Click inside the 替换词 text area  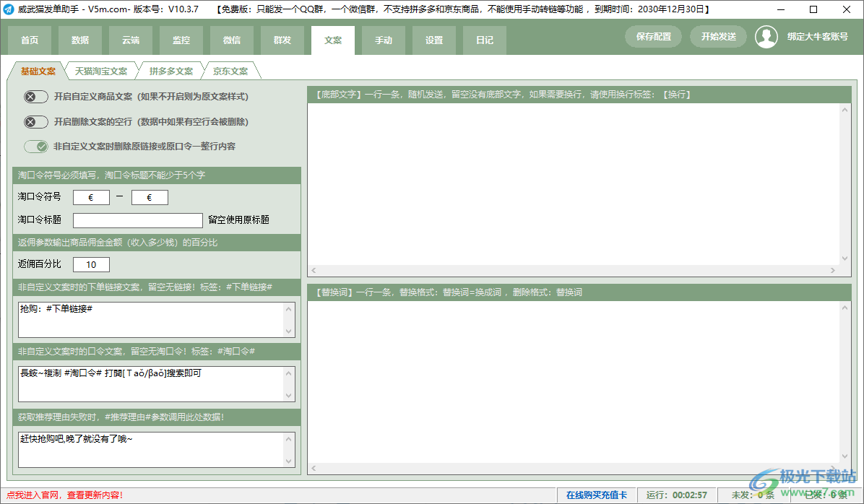pyautogui.click(x=574, y=382)
